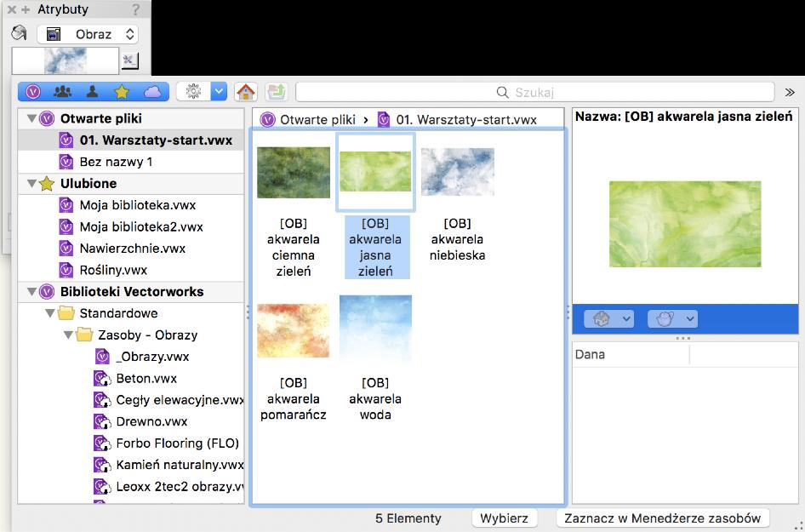Click Zasoby - Obrazy folder icon
Screen dimensions: 805x532
84,335
